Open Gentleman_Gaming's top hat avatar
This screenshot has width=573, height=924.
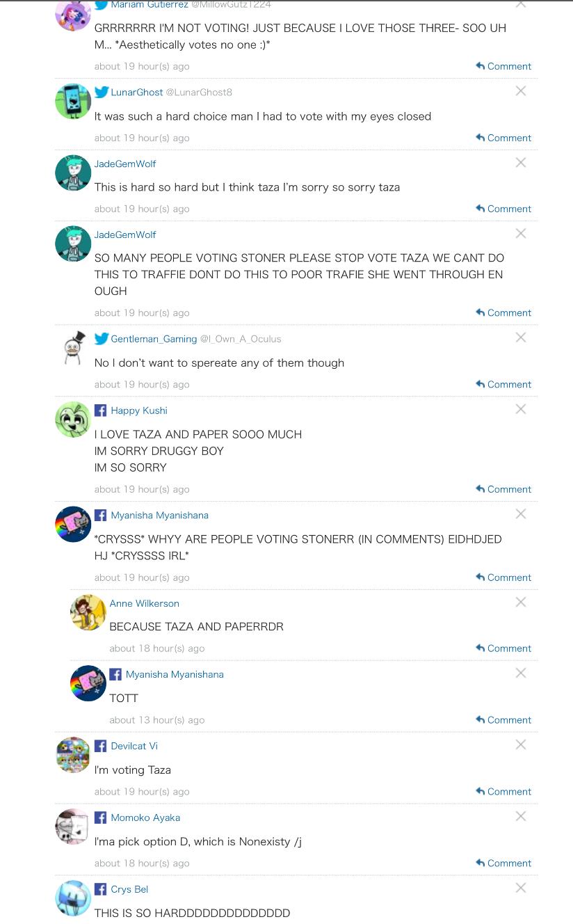point(73,348)
